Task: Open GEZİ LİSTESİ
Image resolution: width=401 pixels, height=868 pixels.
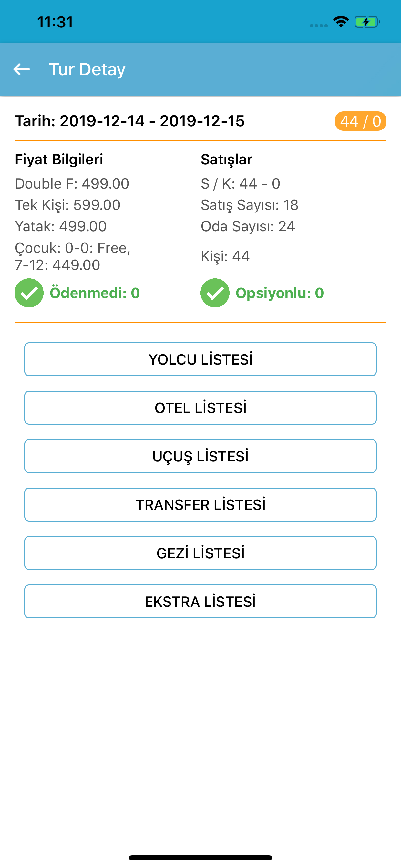Action: (x=200, y=553)
